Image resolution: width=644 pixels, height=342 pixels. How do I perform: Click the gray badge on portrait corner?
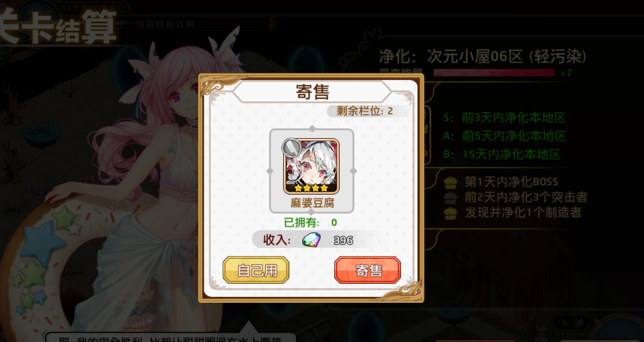point(291,147)
